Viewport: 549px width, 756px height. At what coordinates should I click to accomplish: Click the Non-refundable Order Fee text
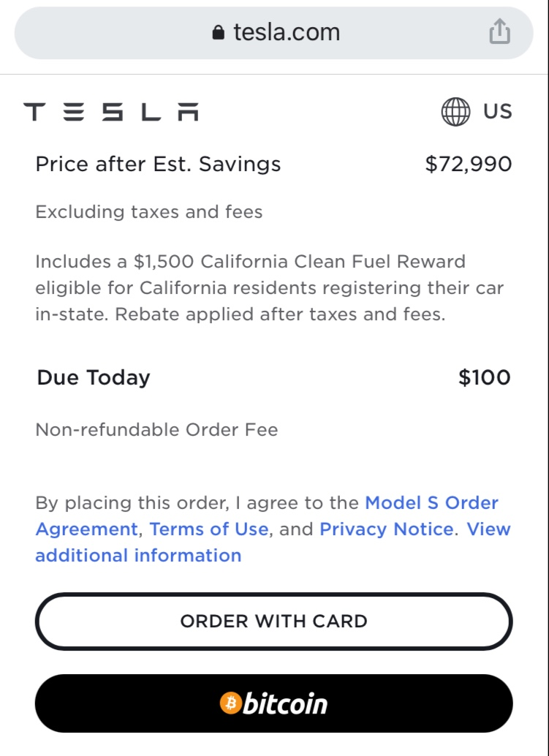click(156, 430)
